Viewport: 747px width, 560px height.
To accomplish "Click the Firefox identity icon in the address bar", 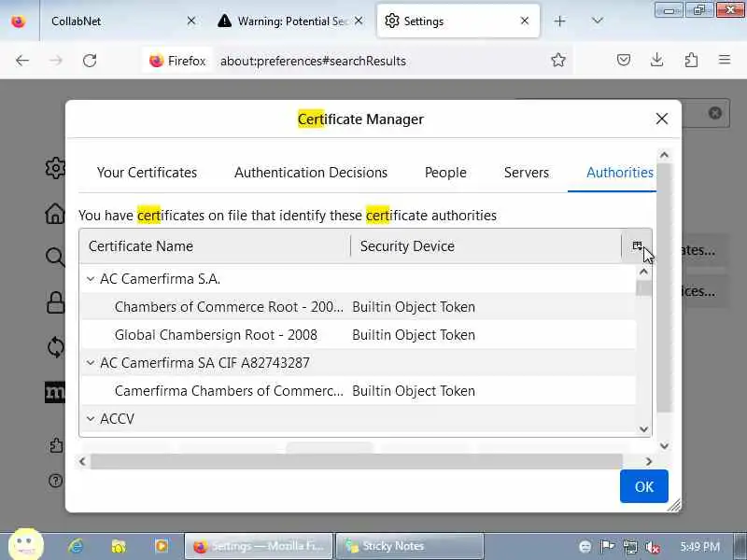I will tap(177, 61).
